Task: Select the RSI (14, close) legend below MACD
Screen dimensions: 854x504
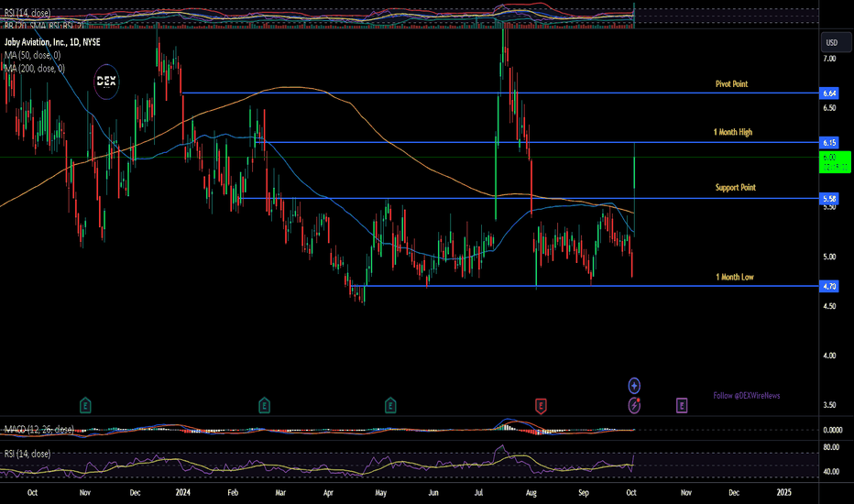Action: 27,454
